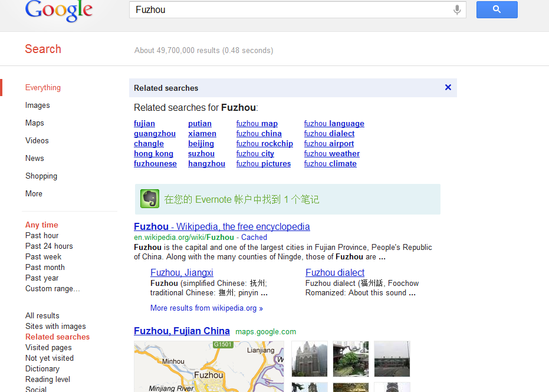
Task: Open related search guangzhou
Action: tap(154, 134)
